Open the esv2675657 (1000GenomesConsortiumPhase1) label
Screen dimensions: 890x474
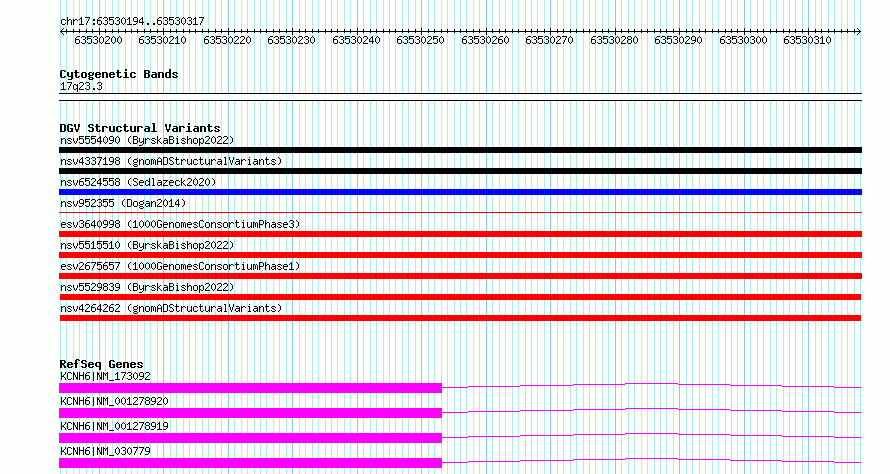tap(180, 266)
